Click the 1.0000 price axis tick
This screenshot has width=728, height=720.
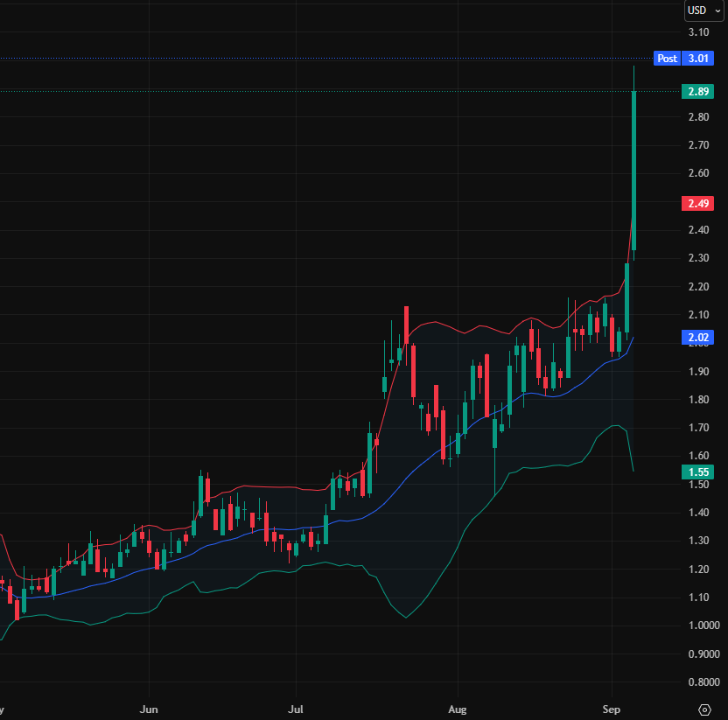point(703,626)
